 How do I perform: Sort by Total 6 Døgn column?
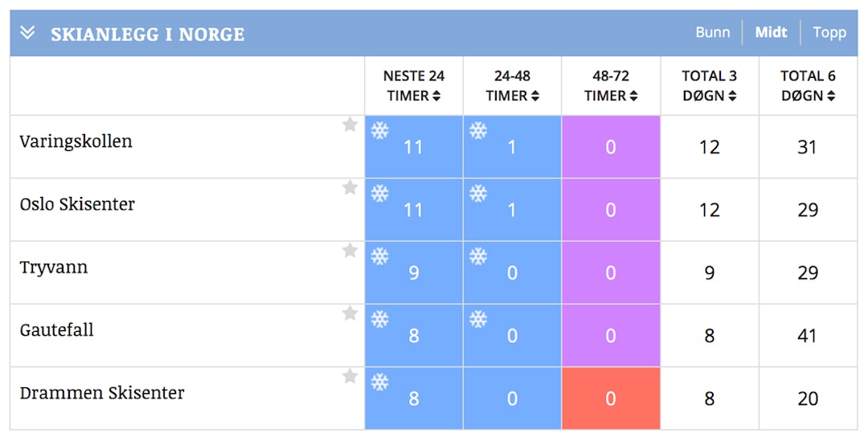click(x=808, y=86)
